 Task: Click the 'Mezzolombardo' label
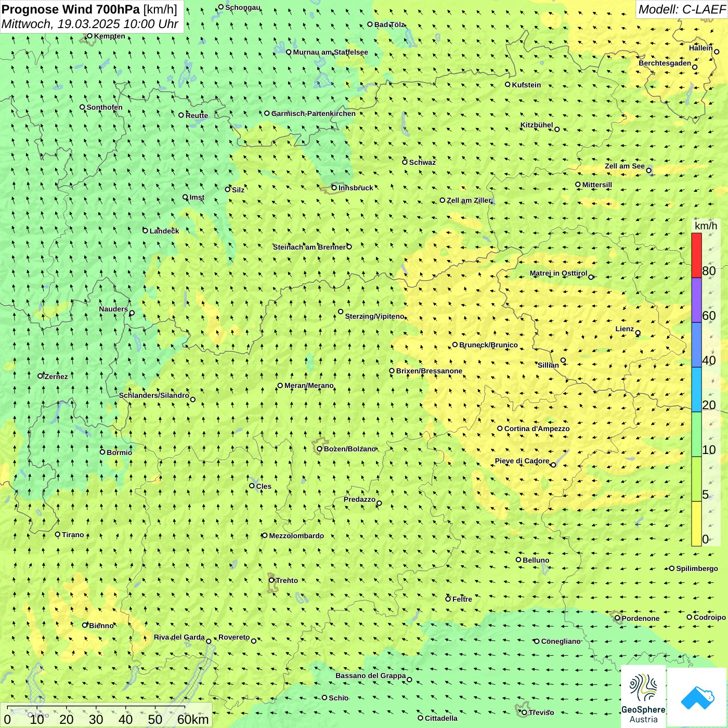tap(296, 536)
